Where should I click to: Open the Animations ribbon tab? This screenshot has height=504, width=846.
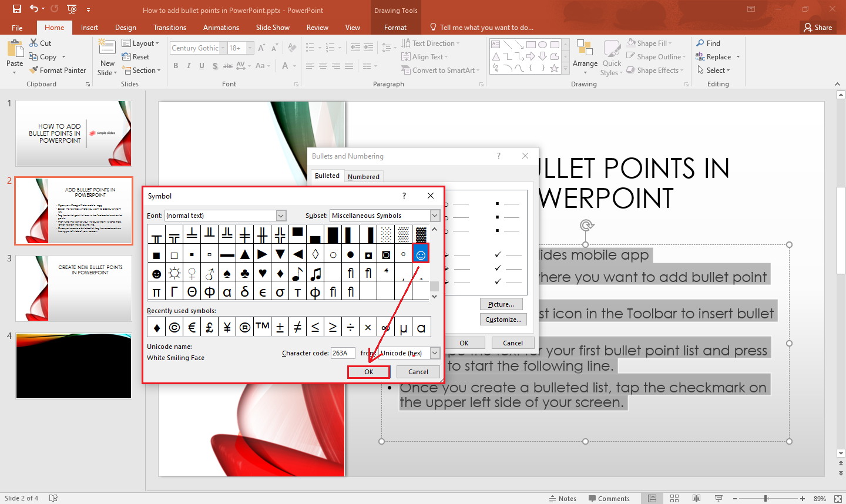click(x=221, y=28)
